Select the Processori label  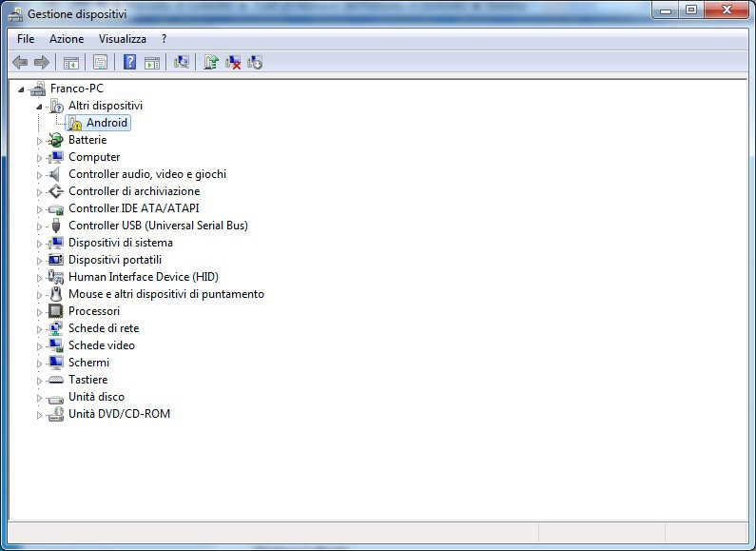click(94, 311)
